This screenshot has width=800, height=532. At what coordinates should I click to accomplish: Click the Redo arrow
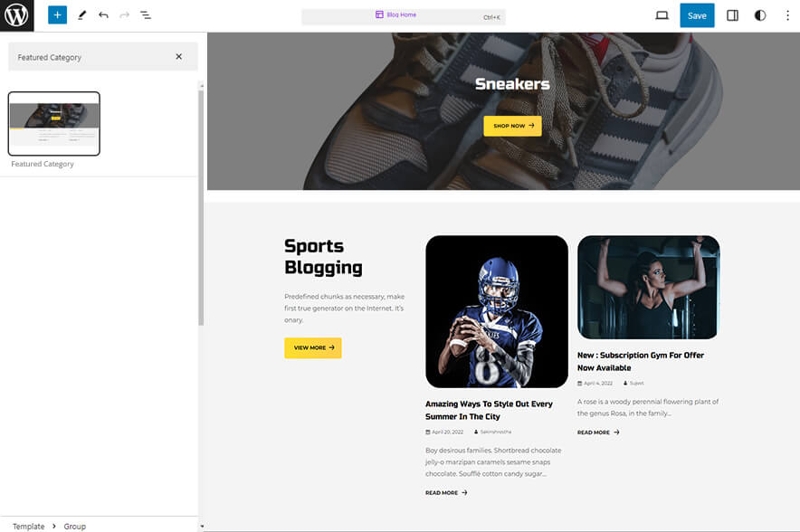(124, 14)
